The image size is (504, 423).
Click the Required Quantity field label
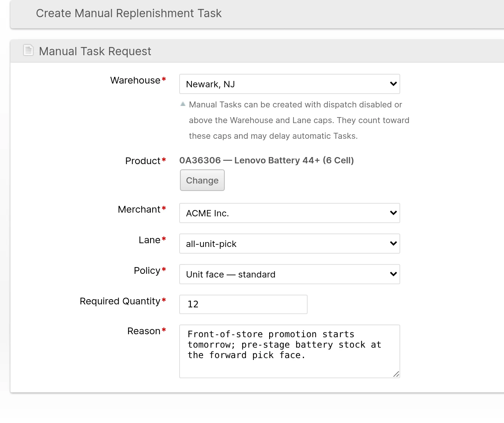[x=120, y=301]
